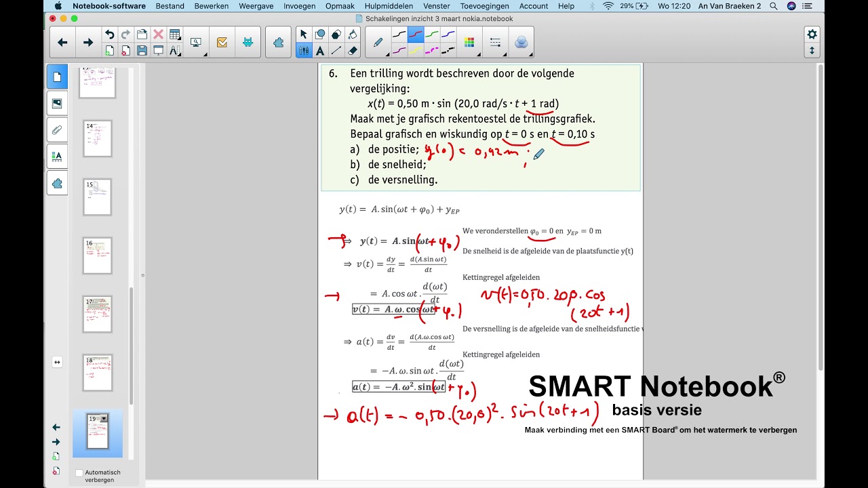Open the pen type dropdown
This screenshot has width=868, height=488.
click(379, 43)
